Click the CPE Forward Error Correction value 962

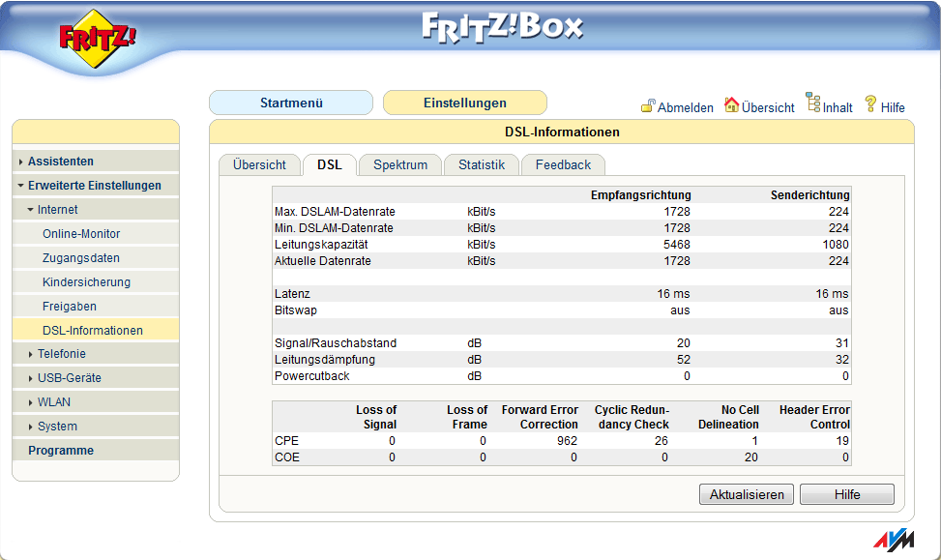[x=567, y=441]
